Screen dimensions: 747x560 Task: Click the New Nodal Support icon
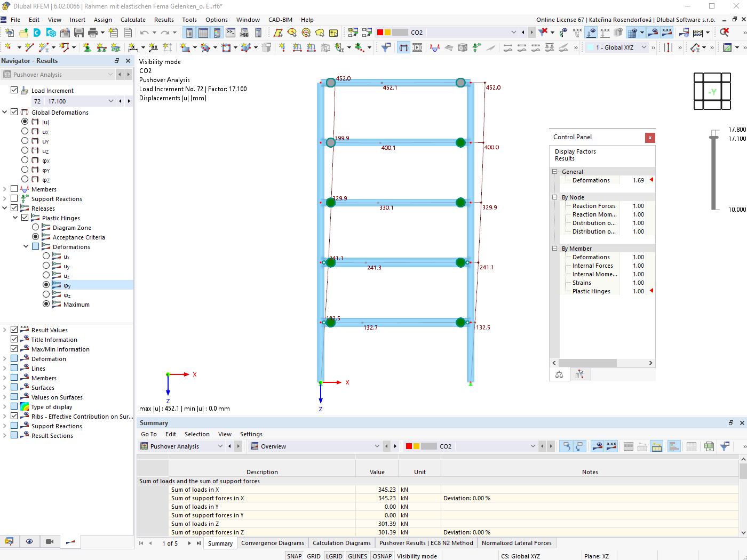coord(88,47)
